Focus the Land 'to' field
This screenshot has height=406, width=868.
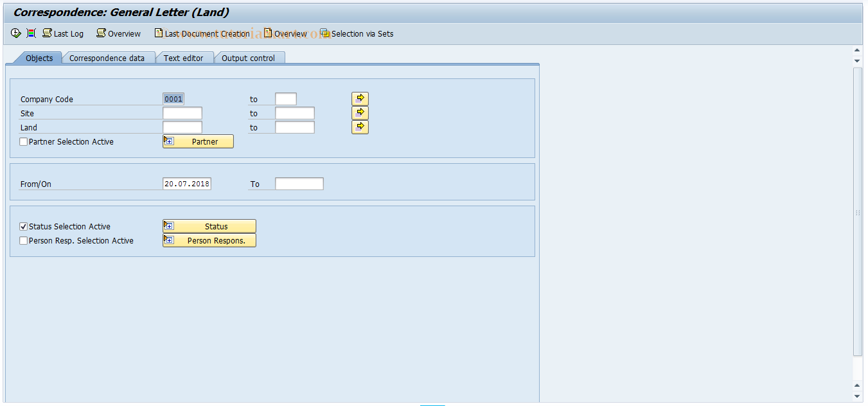(295, 127)
